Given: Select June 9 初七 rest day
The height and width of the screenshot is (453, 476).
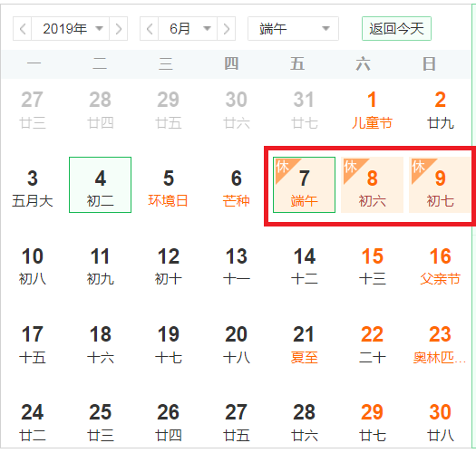Looking at the screenshot, I should [x=440, y=185].
